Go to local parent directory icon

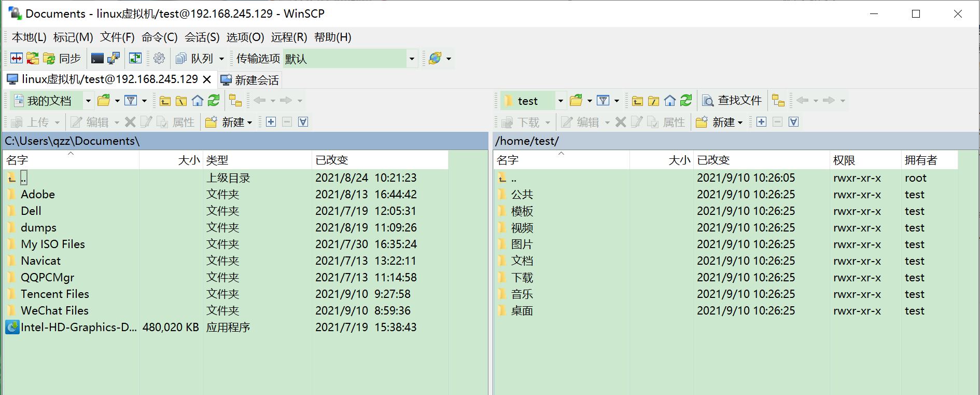click(x=165, y=101)
